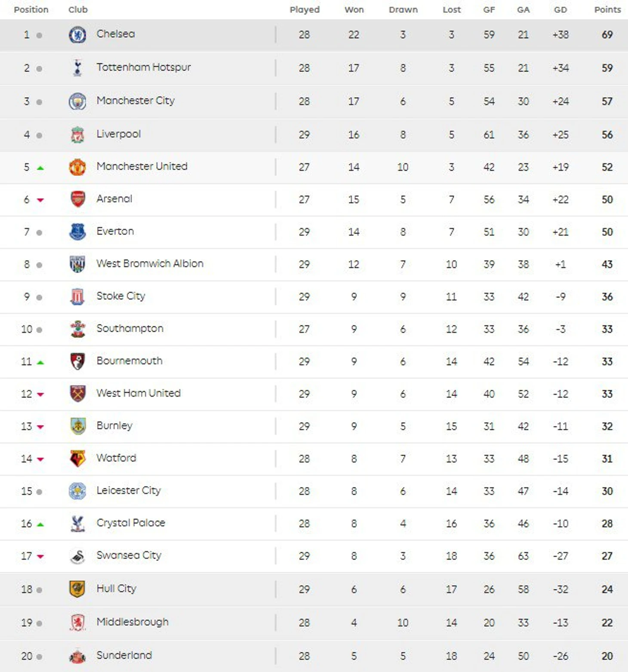Image resolution: width=628 pixels, height=672 pixels.
Task: Click the Manchester City badge
Action: pyautogui.click(x=77, y=101)
